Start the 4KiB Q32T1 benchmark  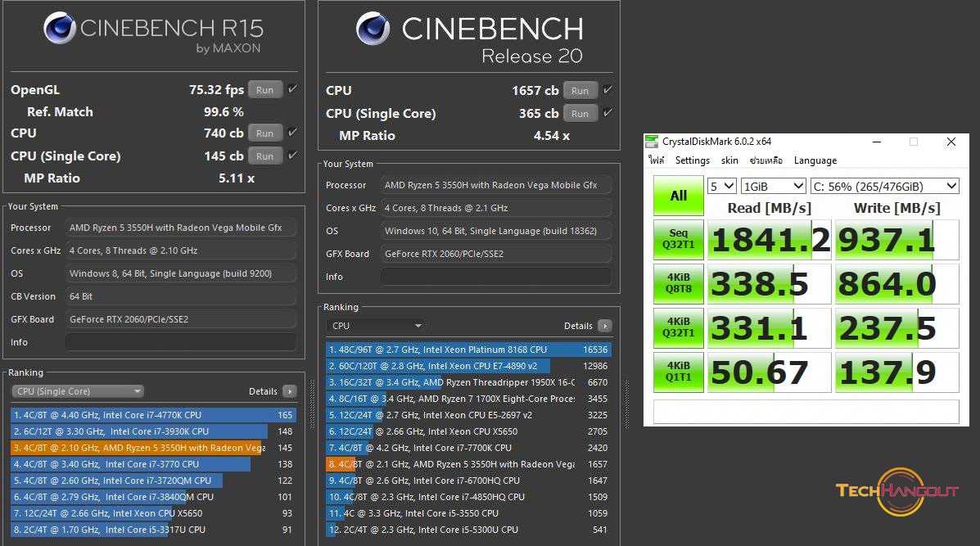coord(679,328)
